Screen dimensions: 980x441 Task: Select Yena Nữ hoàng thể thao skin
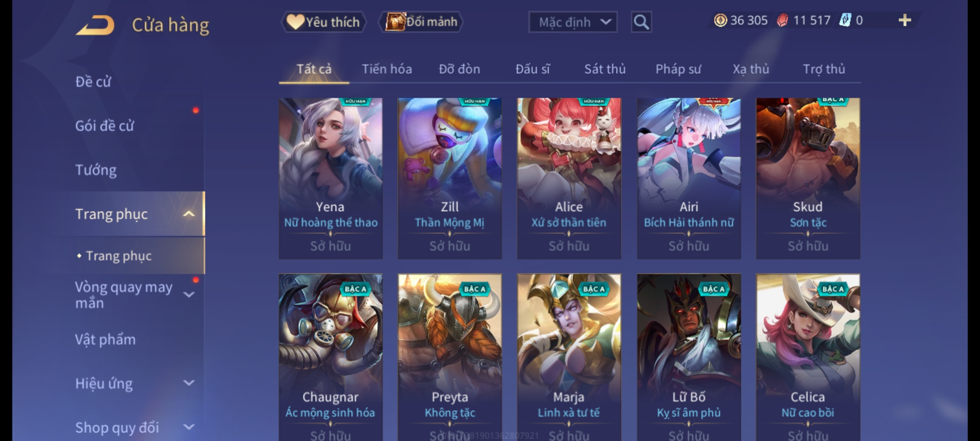coord(331,178)
